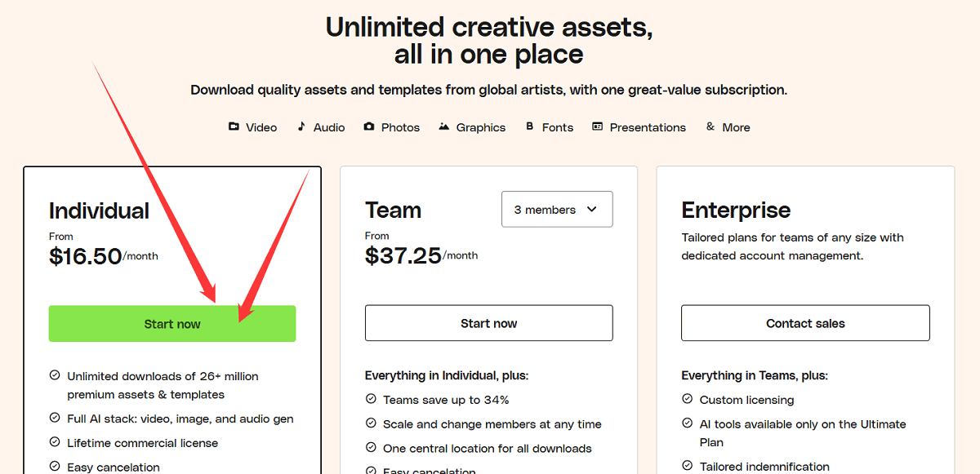Click the chevron arrow in members selector

pos(592,210)
